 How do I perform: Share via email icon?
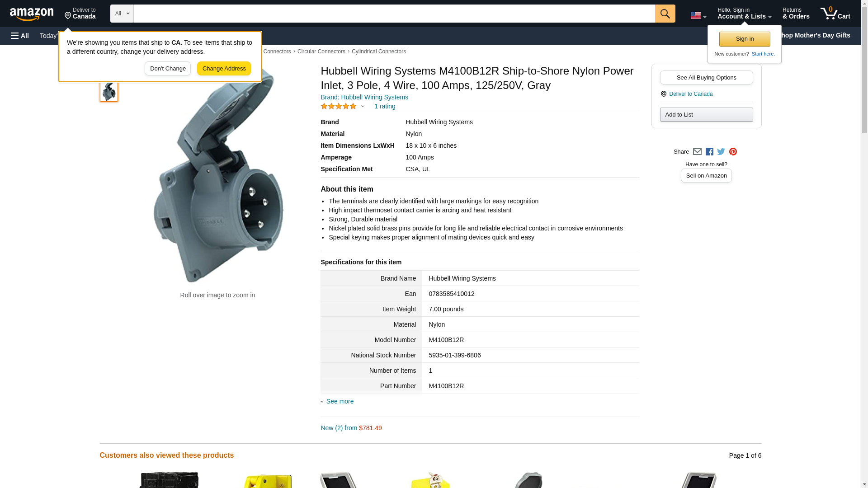697,152
